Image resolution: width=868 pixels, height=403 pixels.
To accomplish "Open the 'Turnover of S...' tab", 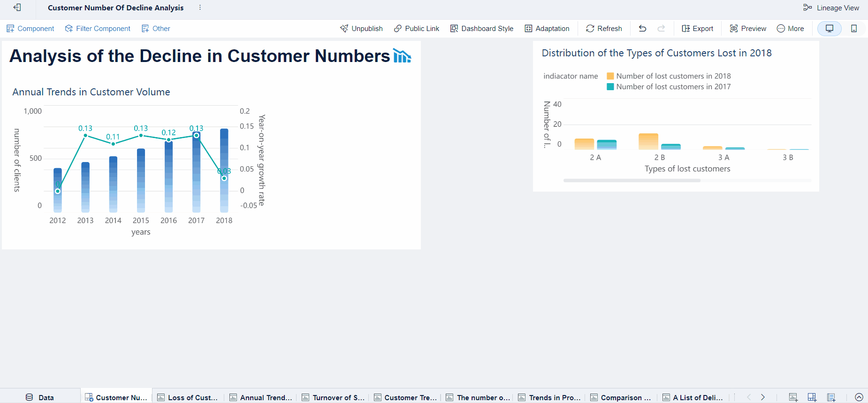I will [333, 397].
